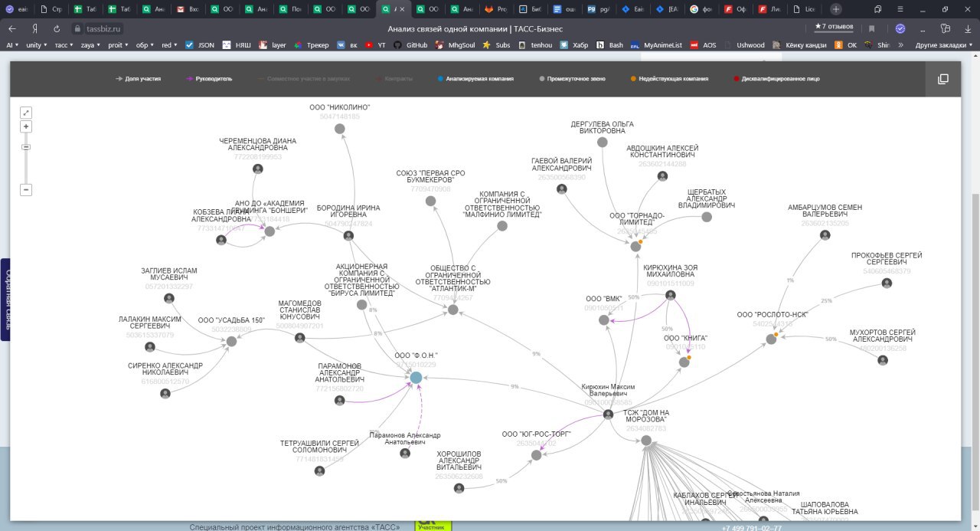Select the ООО "УСАДЬБА 150" node
The height and width of the screenshot is (531, 980).
pos(231,342)
